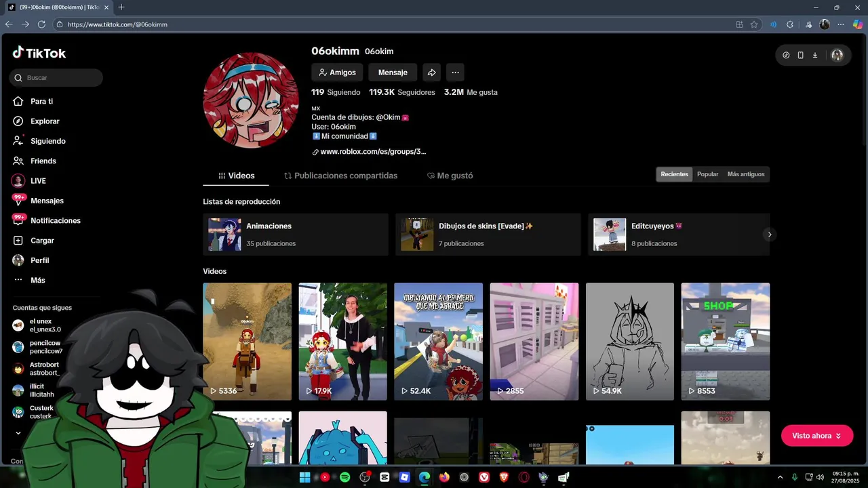This screenshot has width=868, height=488.
Task: Sort videos by Recientes
Action: pyautogui.click(x=674, y=174)
